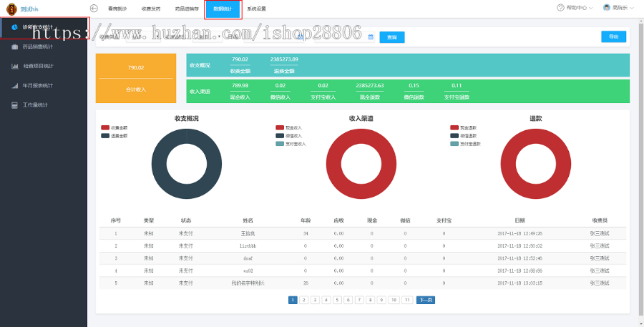Click the name cell 我的名字特别长
Screen dimensions: 644x327
(x=248, y=283)
